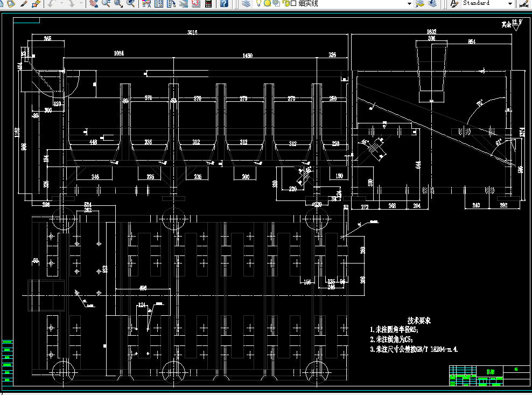The image size is (532, 395).
Task: Expand the redo history dropdown arrow
Action: coord(81,3)
